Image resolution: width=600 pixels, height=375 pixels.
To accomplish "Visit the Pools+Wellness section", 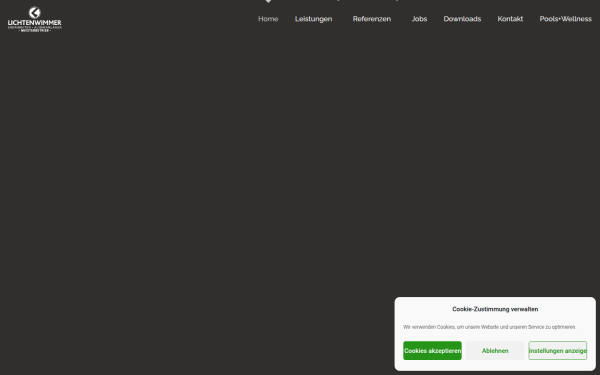I will tap(566, 19).
